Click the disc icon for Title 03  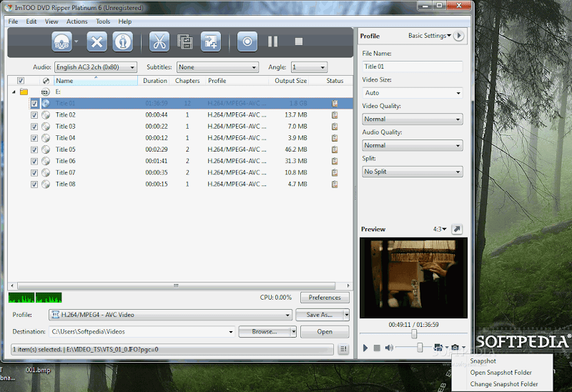point(46,127)
